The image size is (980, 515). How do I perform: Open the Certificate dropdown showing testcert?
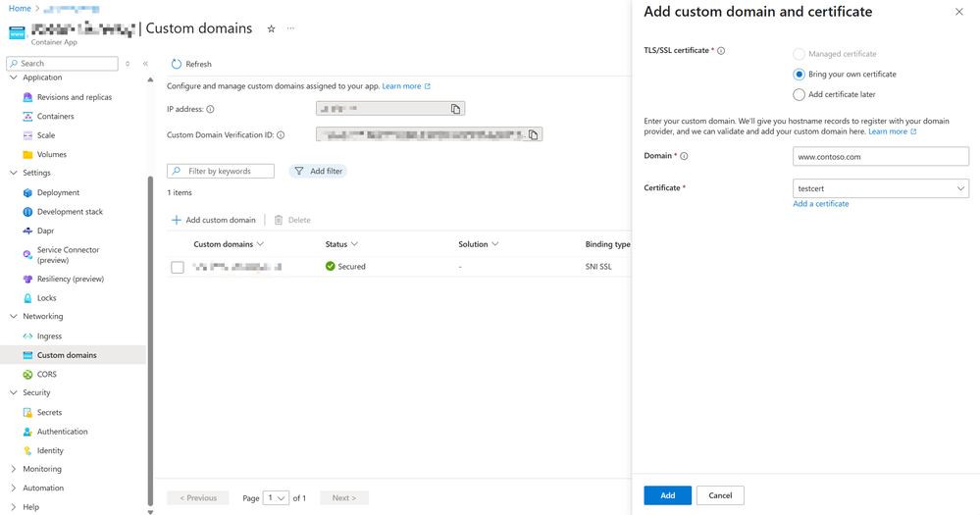pyautogui.click(x=880, y=188)
